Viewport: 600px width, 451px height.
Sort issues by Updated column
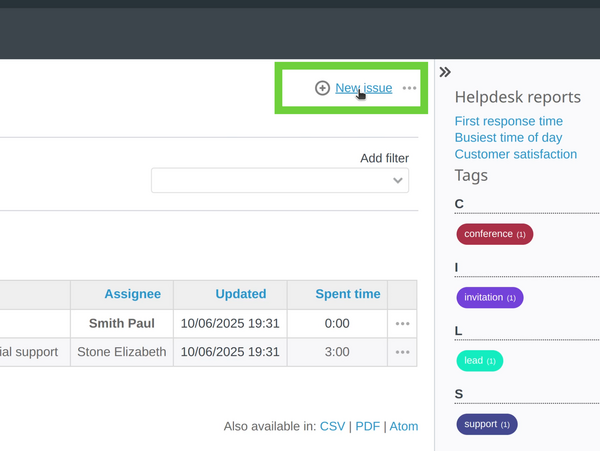(x=241, y=294)
